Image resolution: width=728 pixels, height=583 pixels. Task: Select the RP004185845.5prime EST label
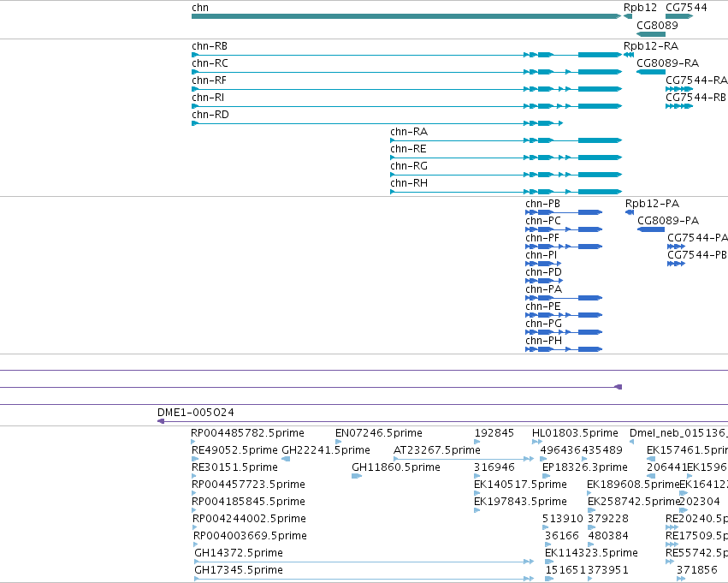[x=248, y=502]
